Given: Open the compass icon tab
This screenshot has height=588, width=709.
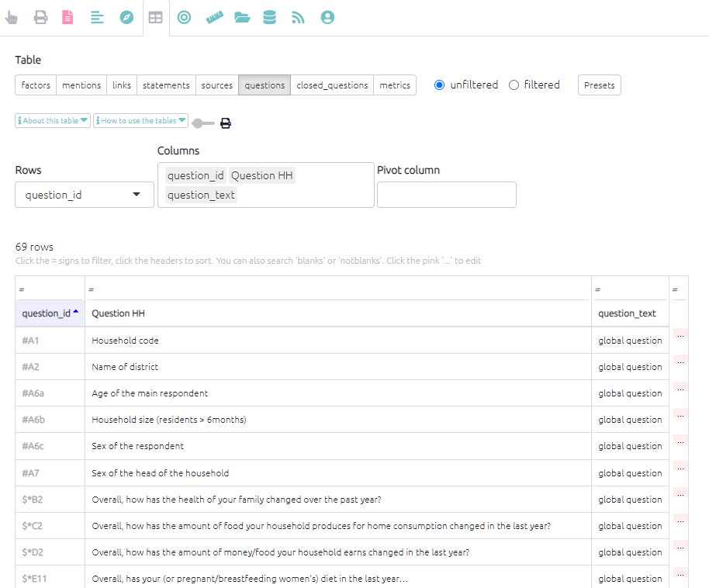Looking at the screenshot, I should pos(126,17).
